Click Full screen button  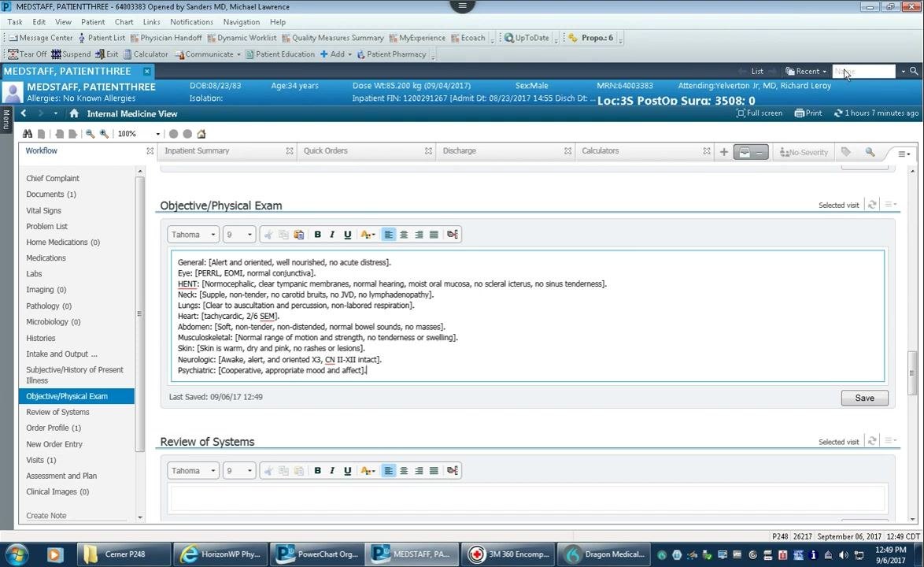pyautogui.click(x=760, y=113)
